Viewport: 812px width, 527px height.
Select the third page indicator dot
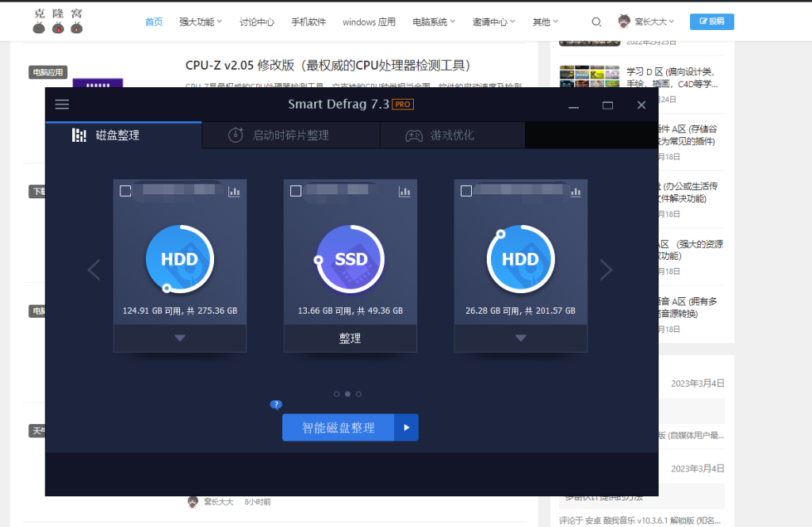tap(358, 394)
